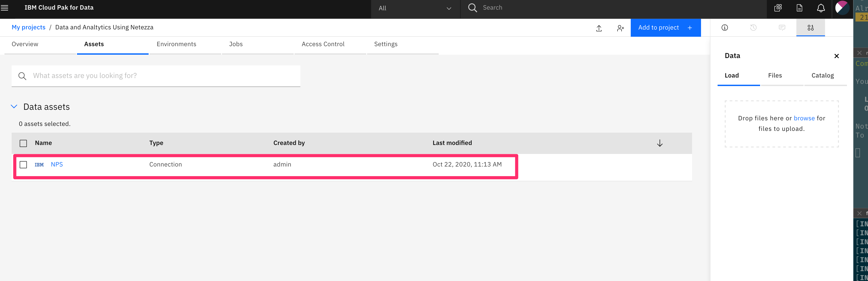
Task: Open the hamburger navigation menu
Action: point(5,8)
